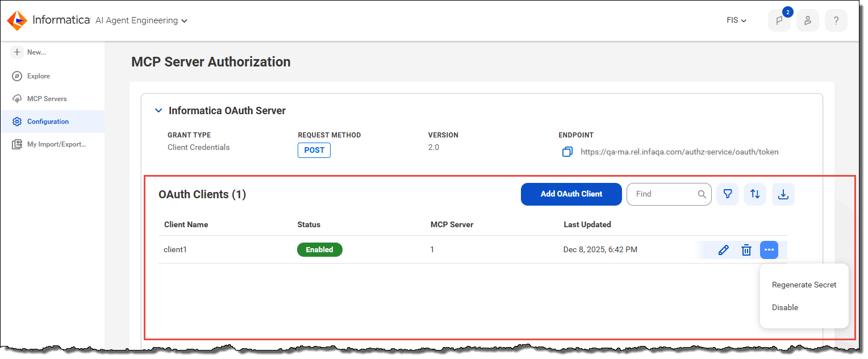868x359 pixels.
Task: Delete client1 with the trash icon
Action: point(746,250)
